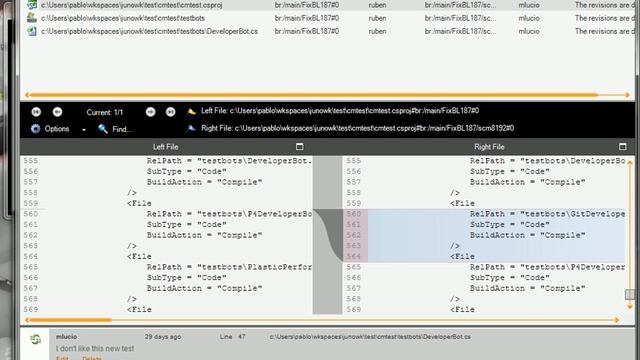Delete the mlucio comment
Screen dimensions: 640x360
tap(91, 358)
